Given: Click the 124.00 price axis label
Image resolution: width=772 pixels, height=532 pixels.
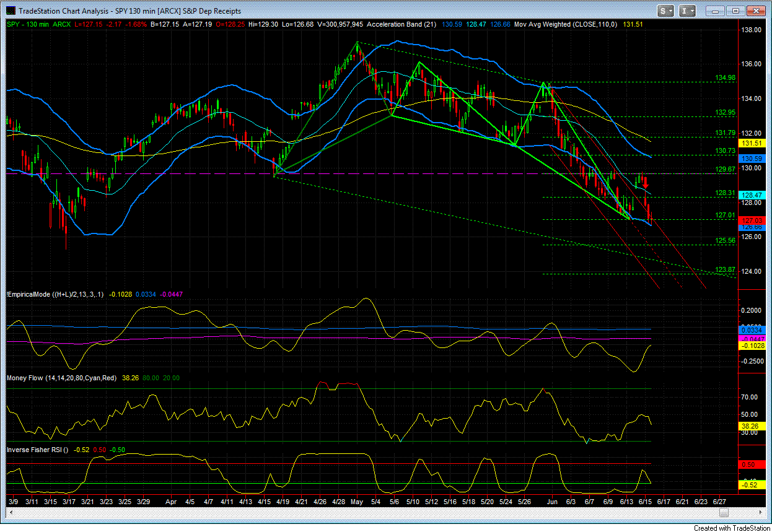Looking at the screenshot, I should coord(753,271).
